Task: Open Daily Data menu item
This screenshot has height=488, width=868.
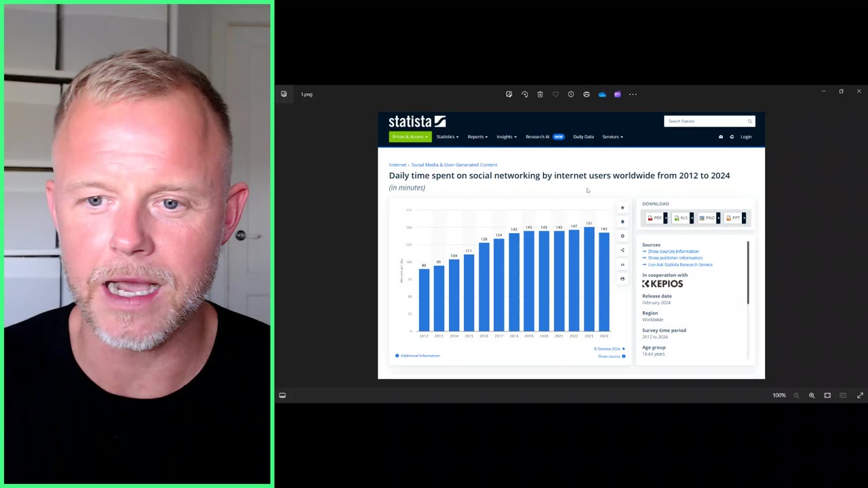Action: pos(583,137)
